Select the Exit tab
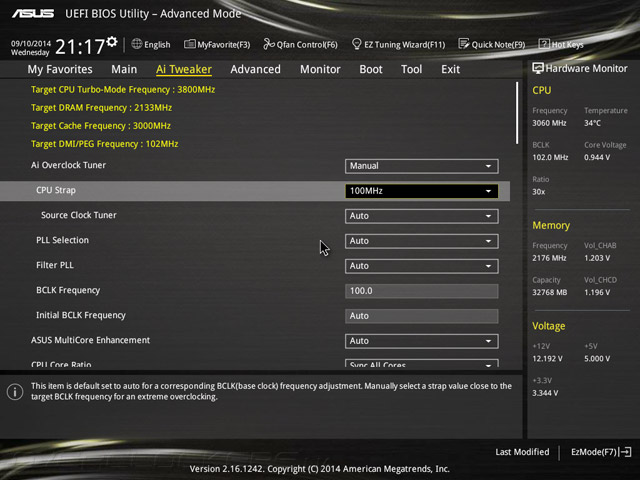 coord(451,69)
